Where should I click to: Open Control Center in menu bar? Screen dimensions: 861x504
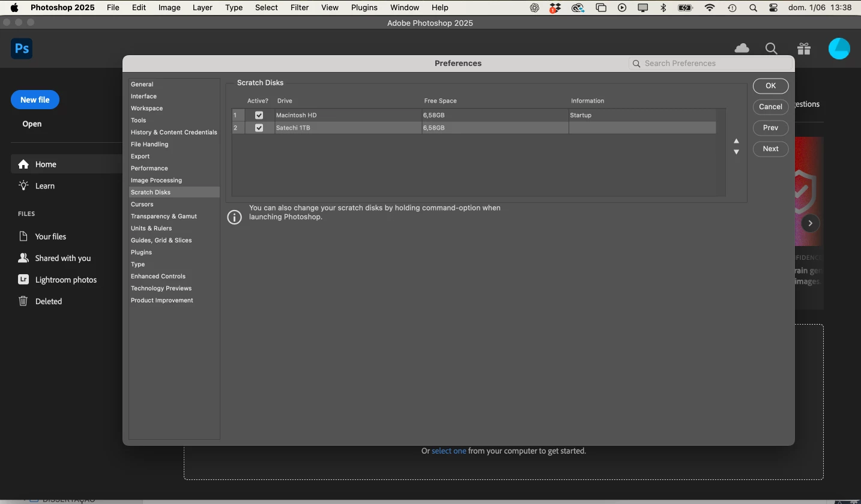773,8
